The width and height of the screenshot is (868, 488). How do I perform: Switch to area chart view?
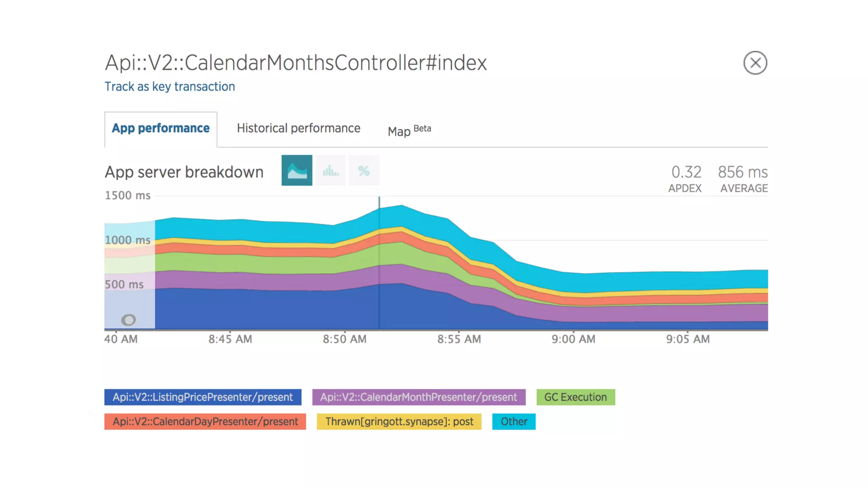(x=297, y=170)
